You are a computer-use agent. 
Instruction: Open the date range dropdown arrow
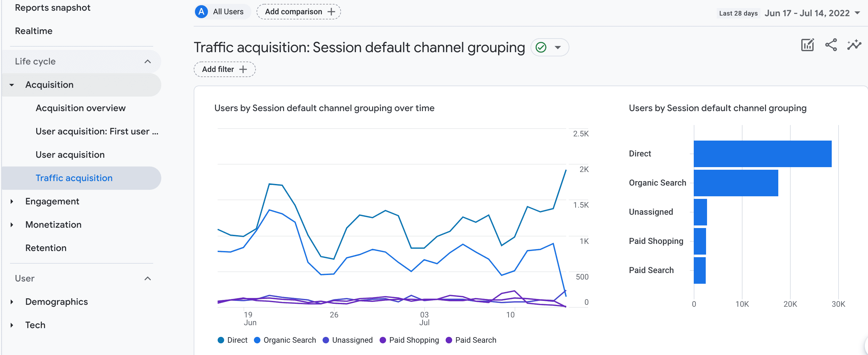point(858,13)
